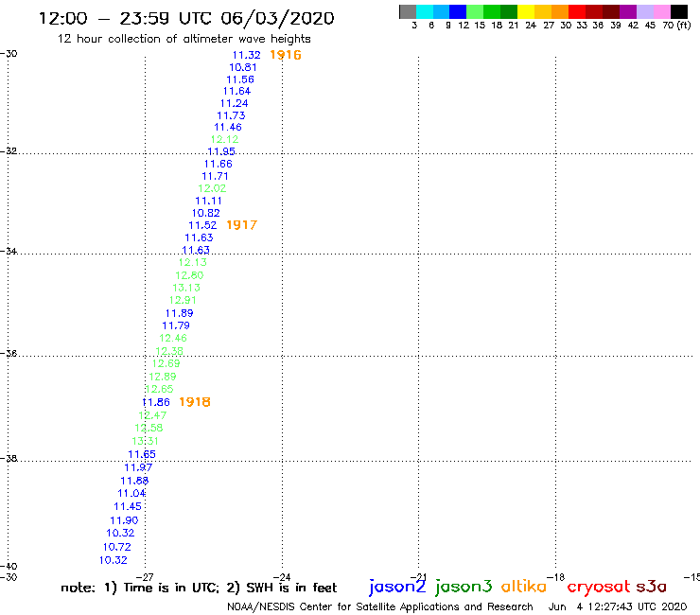Click the wave height value 11.46
Image resolution: width=700 pixels, height=615 pixels.
(x=228, y=127)
